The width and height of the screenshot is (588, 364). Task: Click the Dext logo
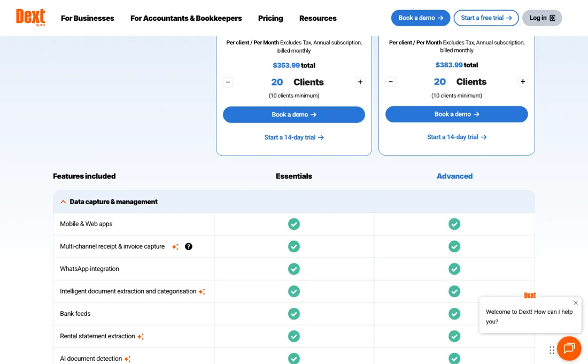click(30, 17)
